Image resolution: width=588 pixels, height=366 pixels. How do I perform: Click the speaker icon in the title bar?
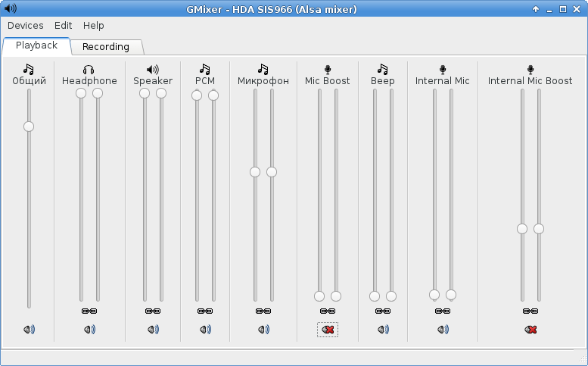tap(10, 8)
